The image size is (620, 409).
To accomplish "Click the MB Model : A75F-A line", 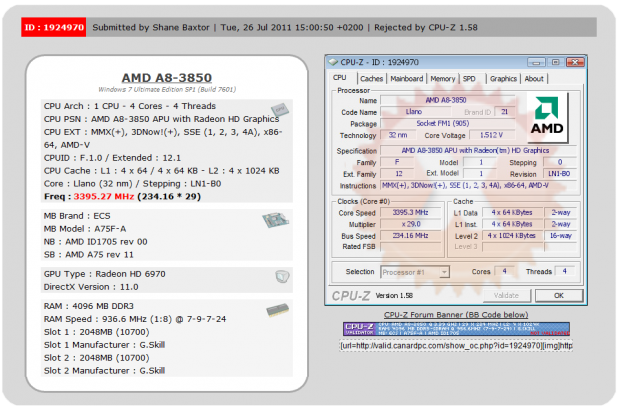I will pyautogui.click(x=85, y=229).
